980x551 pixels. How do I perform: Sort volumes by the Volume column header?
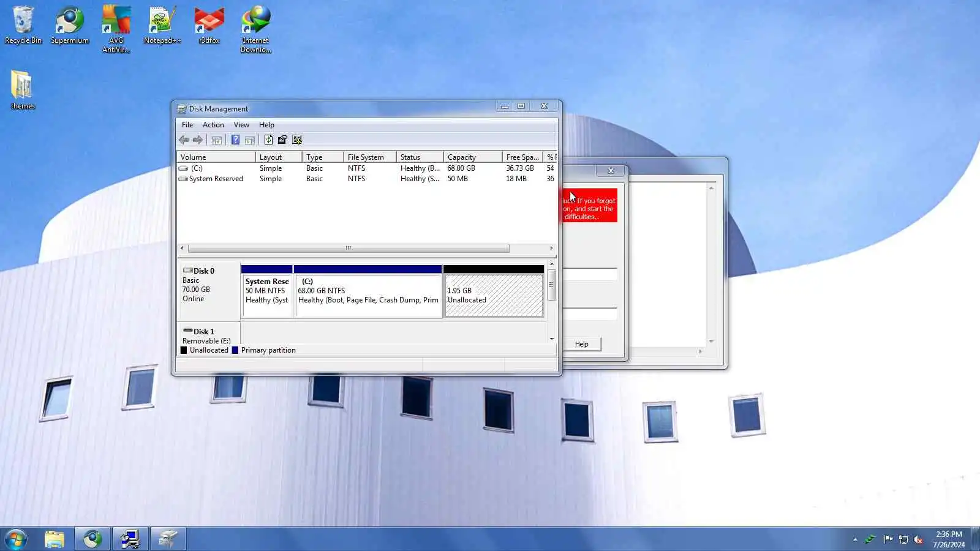(216, 157)
